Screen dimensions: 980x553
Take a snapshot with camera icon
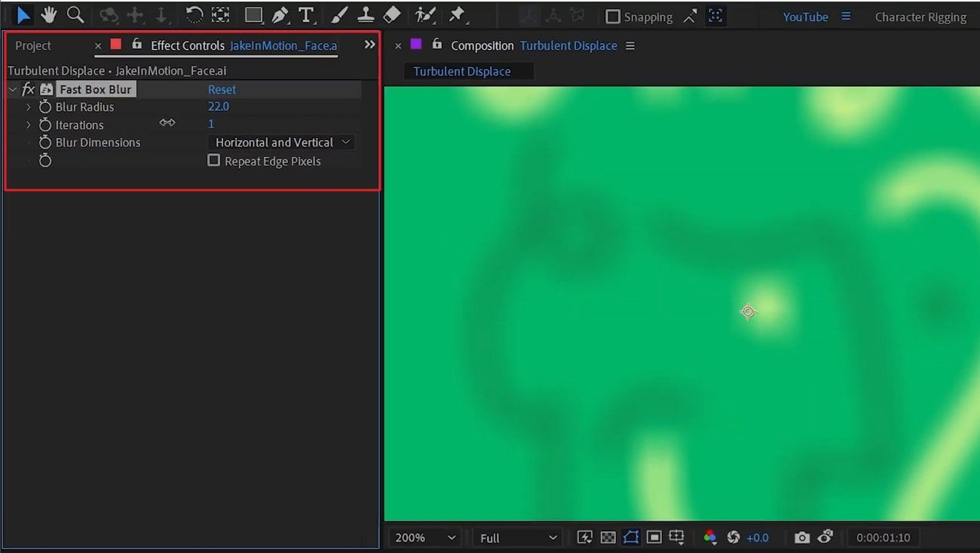(x=801, y=537)
